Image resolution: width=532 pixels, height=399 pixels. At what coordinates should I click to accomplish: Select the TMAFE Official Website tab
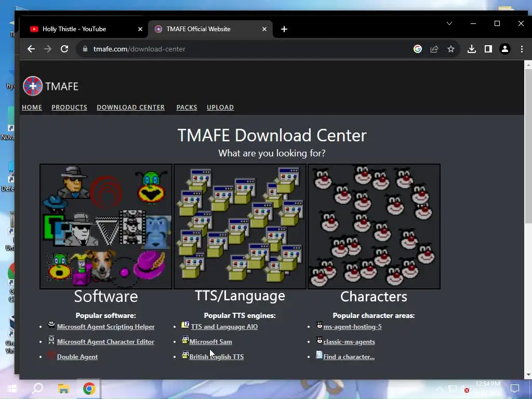tap(210, 29)
